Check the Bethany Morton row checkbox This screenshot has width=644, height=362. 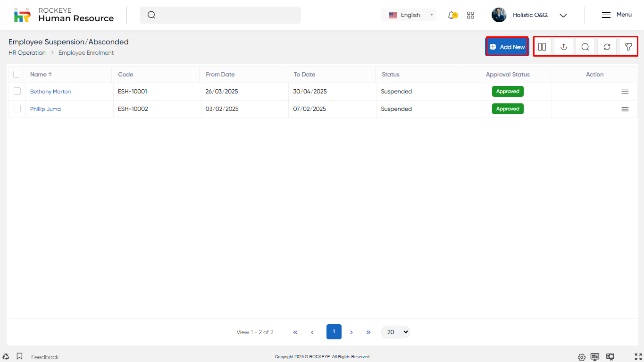17,91
